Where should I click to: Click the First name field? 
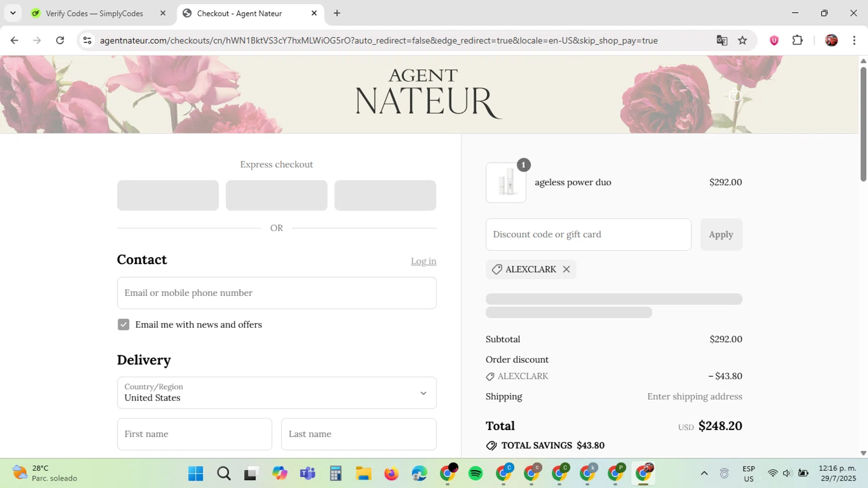194,434
